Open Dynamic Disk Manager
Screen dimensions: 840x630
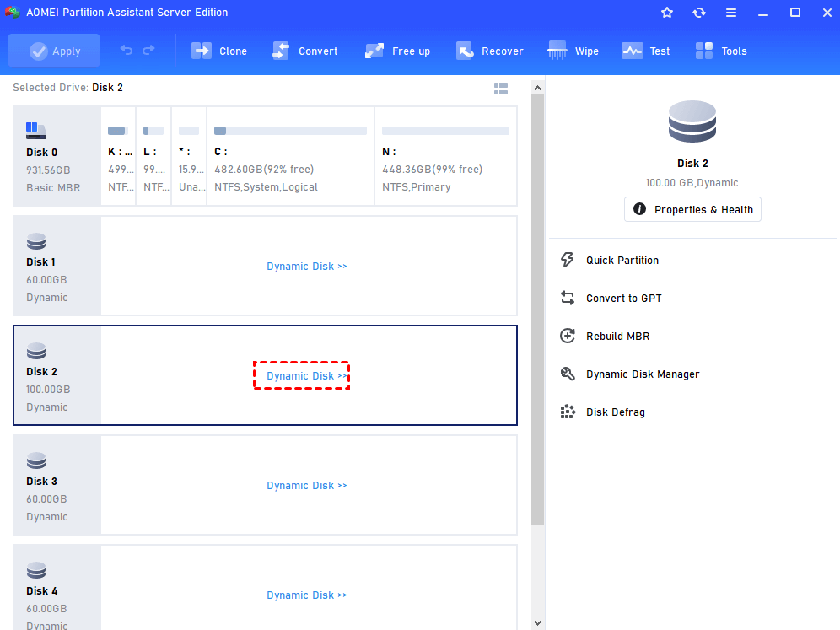pos(643,374)
